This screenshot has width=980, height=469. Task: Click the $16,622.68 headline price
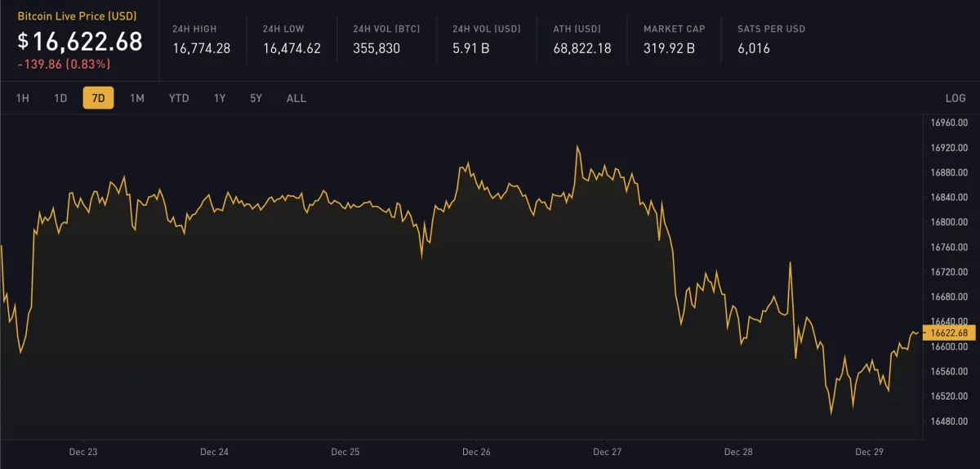click(80, 41)
